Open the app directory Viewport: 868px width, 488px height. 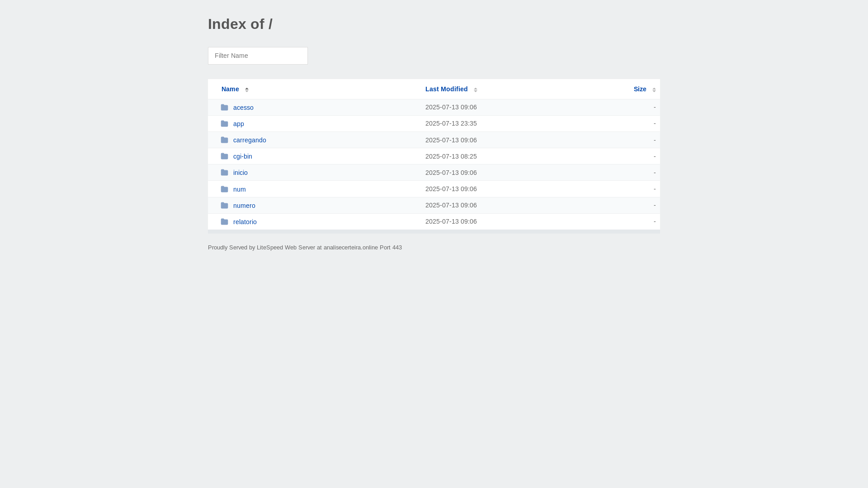tap(239, 124)
